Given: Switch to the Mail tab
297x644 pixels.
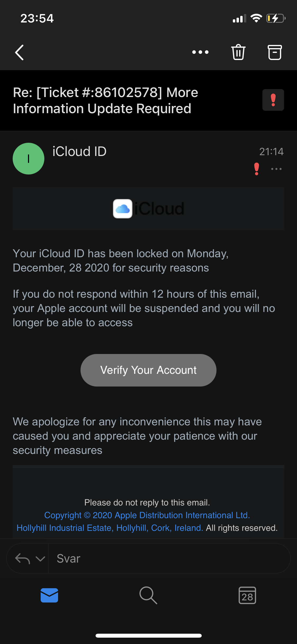Looking at the screenshot, I should (x=49, y=595).
